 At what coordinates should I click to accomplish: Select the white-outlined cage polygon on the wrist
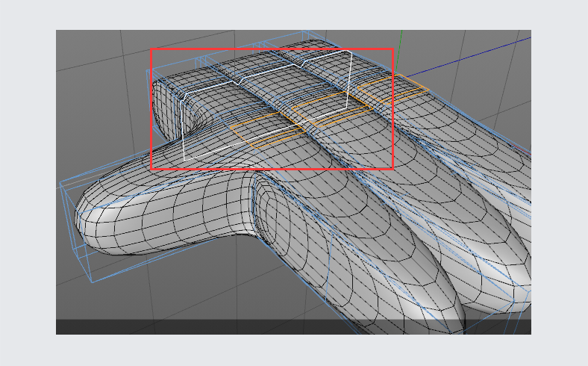pyautogui.click(x=267, y=106)
